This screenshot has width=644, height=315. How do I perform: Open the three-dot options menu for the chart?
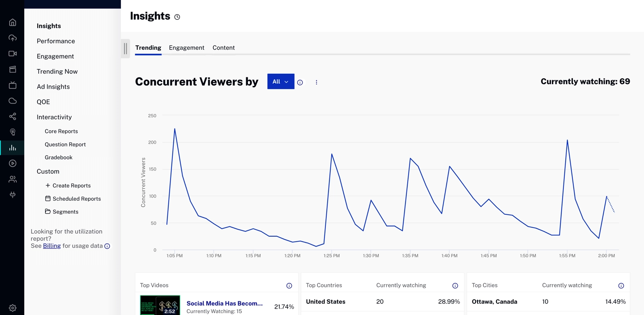(316, 82)
